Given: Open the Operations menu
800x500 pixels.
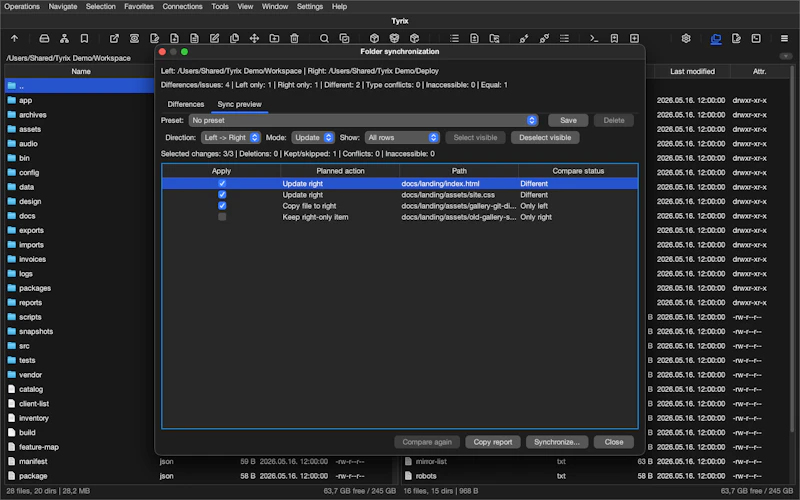Looking at the screenshot, I should click(x=22, y=7).
